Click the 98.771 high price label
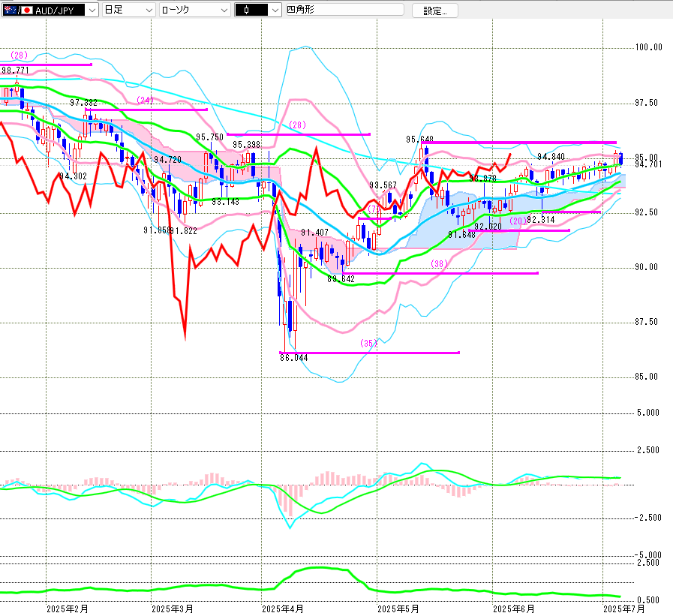This screenshot has height=616, width=673. (16, 71)
